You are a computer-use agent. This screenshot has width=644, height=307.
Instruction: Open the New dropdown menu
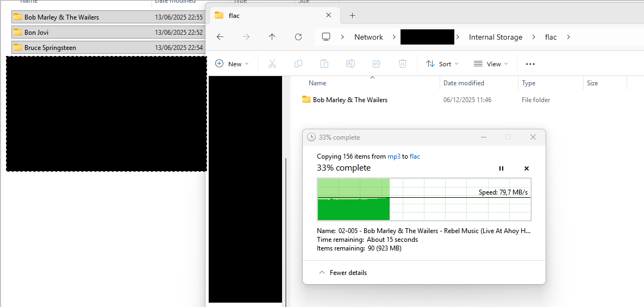coord(232,64)
